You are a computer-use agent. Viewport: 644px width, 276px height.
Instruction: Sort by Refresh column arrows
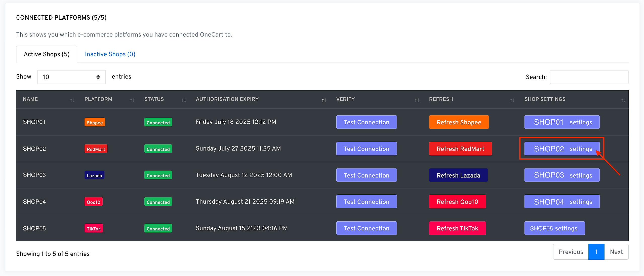(512, 100)
